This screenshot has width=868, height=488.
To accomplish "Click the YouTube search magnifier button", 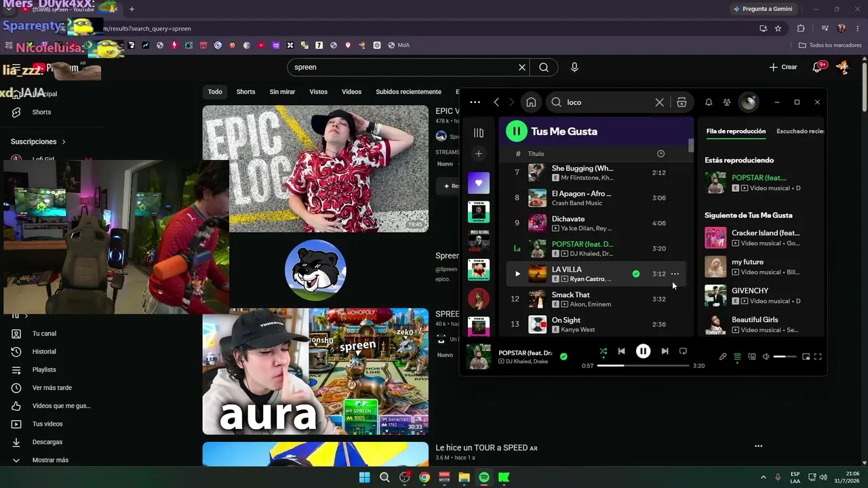I will click(x=544, y=67).
